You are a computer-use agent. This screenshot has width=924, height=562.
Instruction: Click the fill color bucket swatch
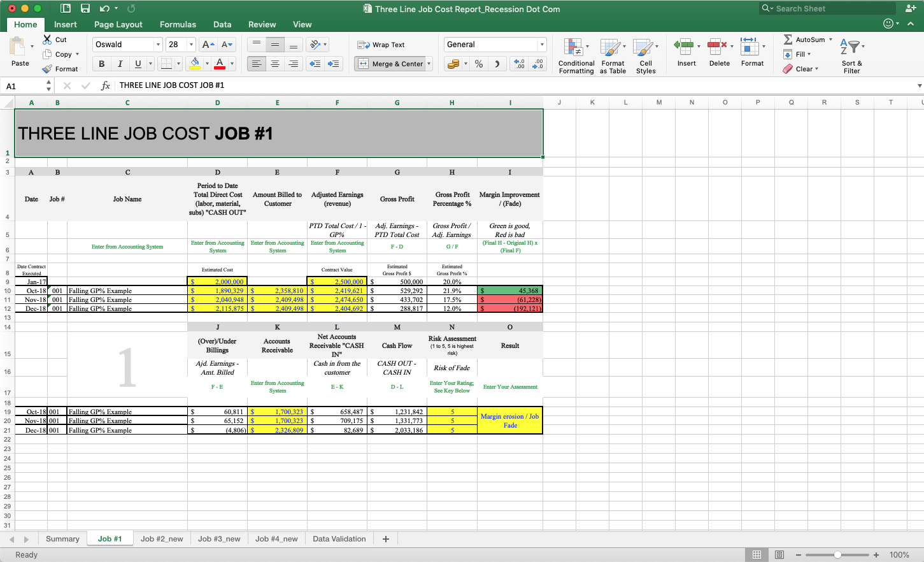coord(195,64)
